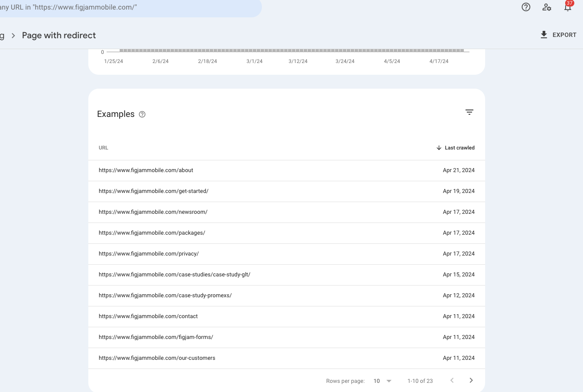Open the case-study-glt URL row
The height and width of the screenshot is (392, 583).
[x=174, y=275]
